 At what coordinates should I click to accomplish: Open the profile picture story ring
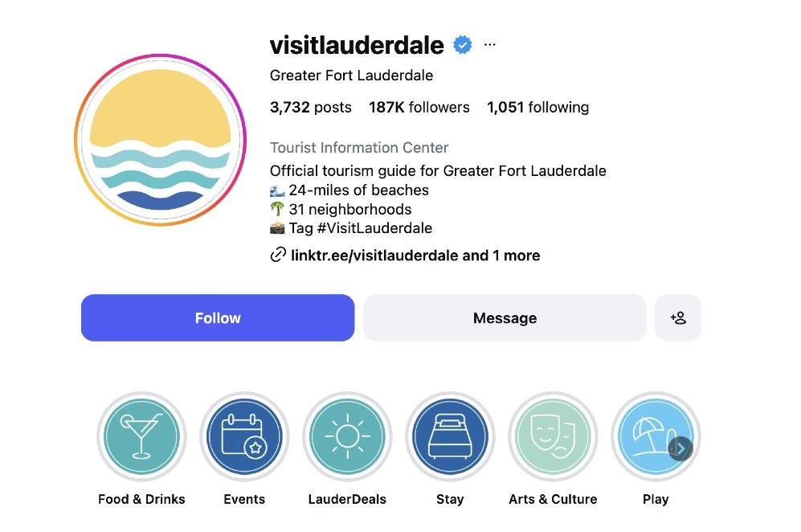click(x=161, y=140)
